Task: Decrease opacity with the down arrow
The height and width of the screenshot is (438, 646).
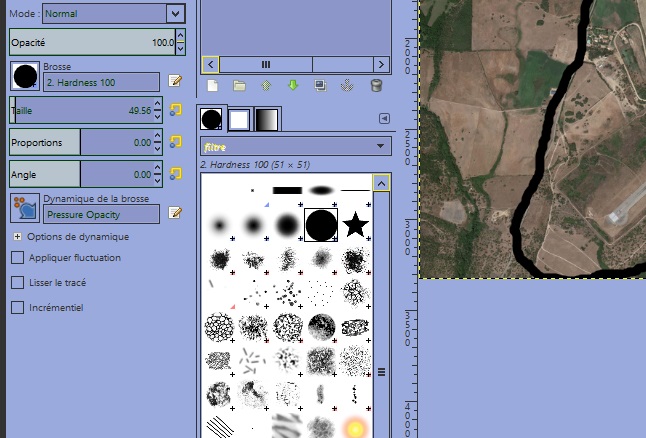Action: coord(180,49)
